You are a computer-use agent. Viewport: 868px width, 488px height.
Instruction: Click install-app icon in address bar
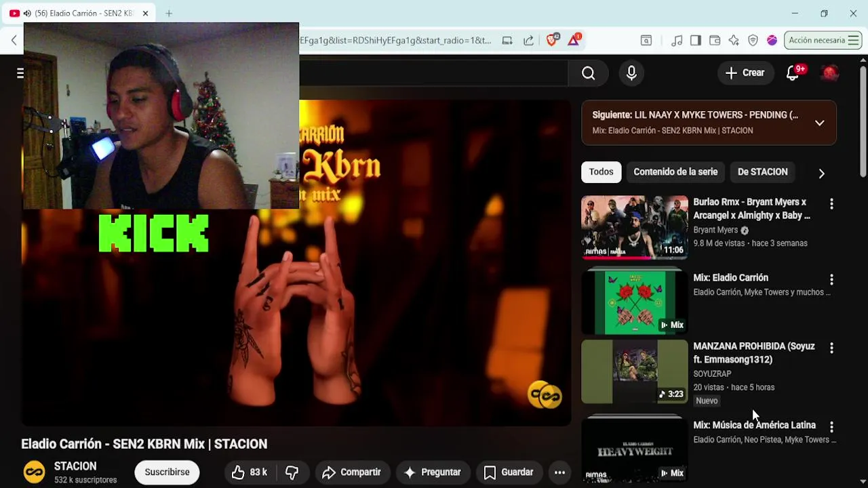[x=507, y=41]
